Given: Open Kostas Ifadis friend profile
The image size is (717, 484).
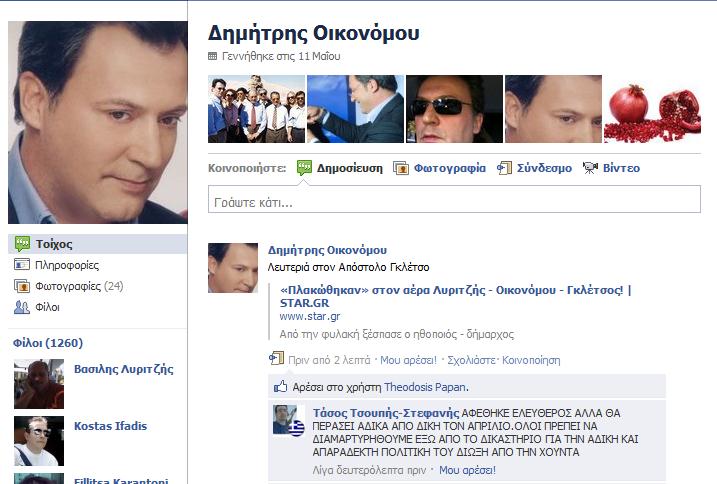Looking at the screenshot, I should point(111,426).
